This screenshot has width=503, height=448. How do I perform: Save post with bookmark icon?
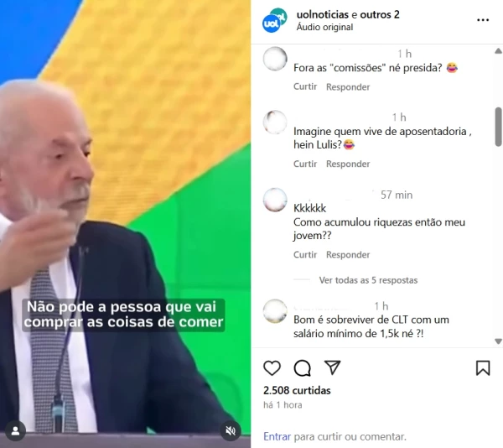pos(483,367)
